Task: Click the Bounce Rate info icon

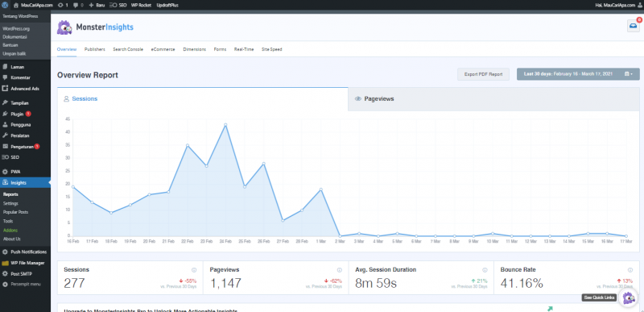Action: 630,270
